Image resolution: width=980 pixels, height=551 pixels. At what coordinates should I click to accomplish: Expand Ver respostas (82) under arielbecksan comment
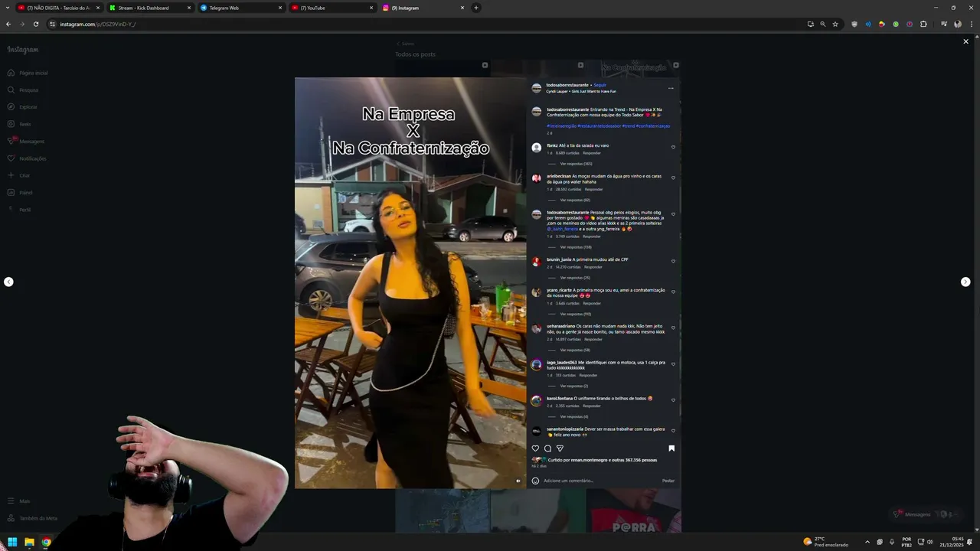(575, 200)
